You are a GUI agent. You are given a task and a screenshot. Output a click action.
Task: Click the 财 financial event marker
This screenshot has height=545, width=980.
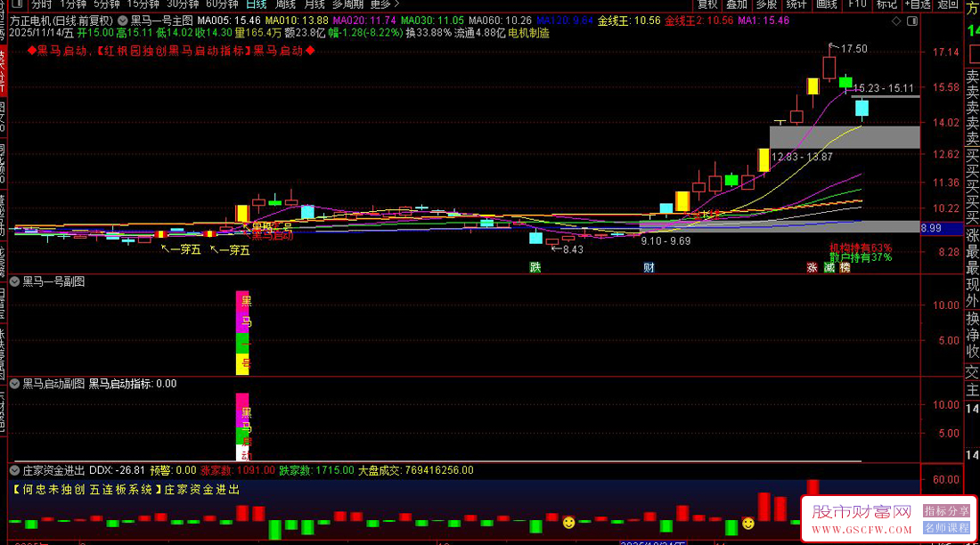(649, 267)
